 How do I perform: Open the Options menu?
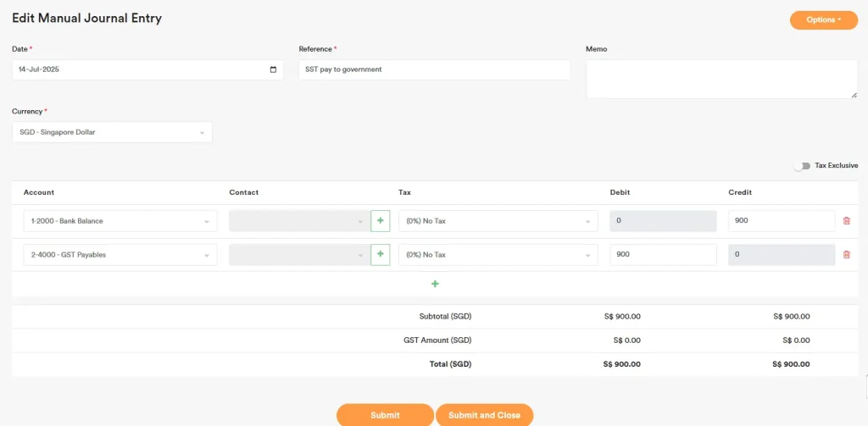tap(823, 19)
